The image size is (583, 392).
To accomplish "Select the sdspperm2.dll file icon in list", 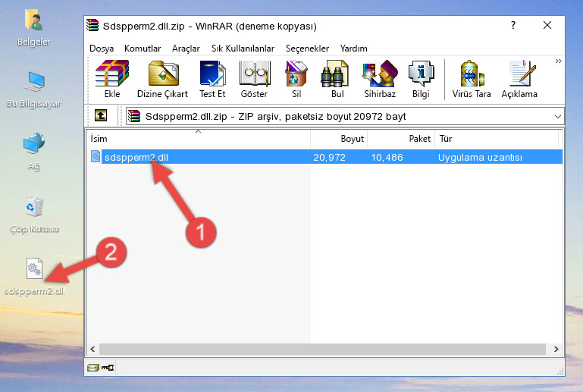I will 96,157.
